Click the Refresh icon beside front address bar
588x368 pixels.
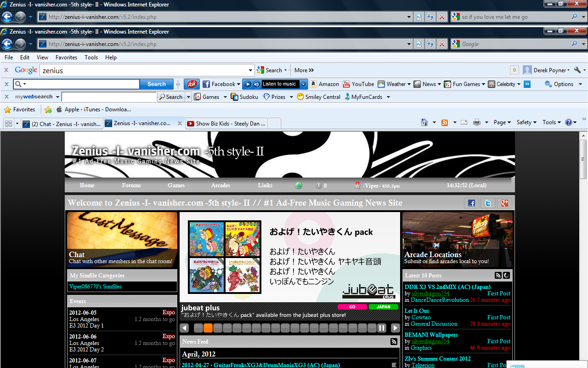pyautogui.click(x=430, y=44)
